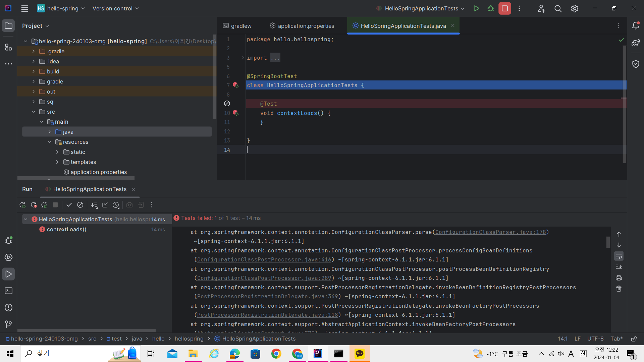Print the console output
This screenshot has height=362, width=644.
619,278
